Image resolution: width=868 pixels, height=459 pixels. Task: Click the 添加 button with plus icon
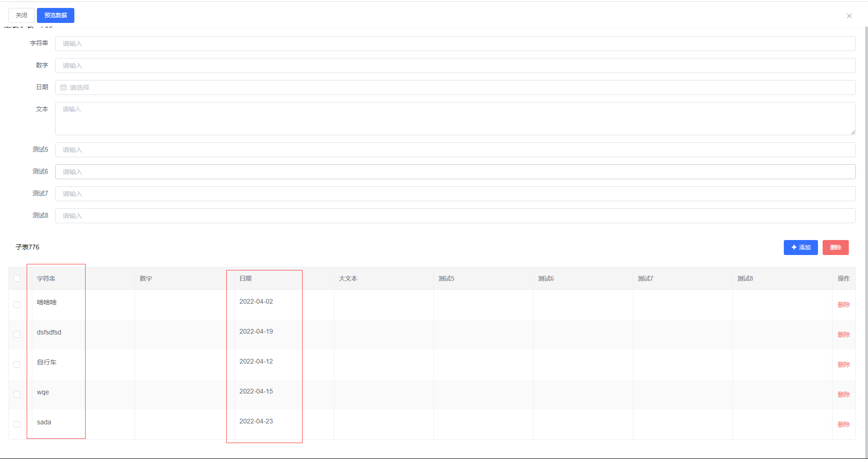800,248
